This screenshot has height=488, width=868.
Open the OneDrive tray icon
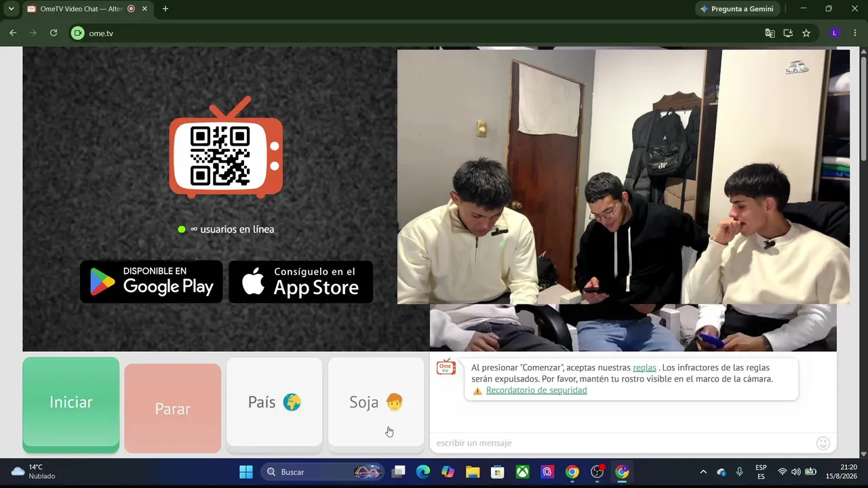pos(722,472)
